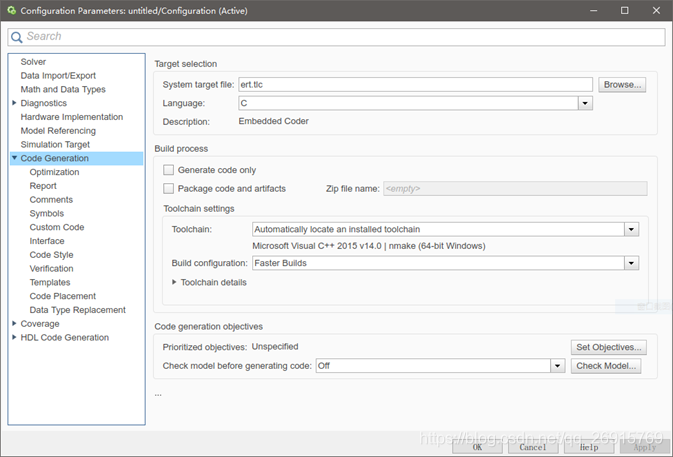
Task: Browse for a system target file
Action: click(622, 85)
